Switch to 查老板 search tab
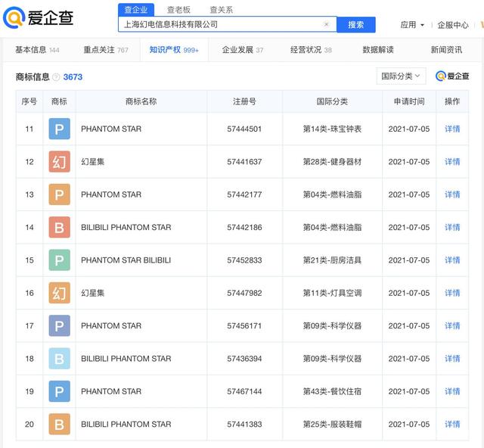The width and height of the screenshot is (484, 448). pos(178,10)
